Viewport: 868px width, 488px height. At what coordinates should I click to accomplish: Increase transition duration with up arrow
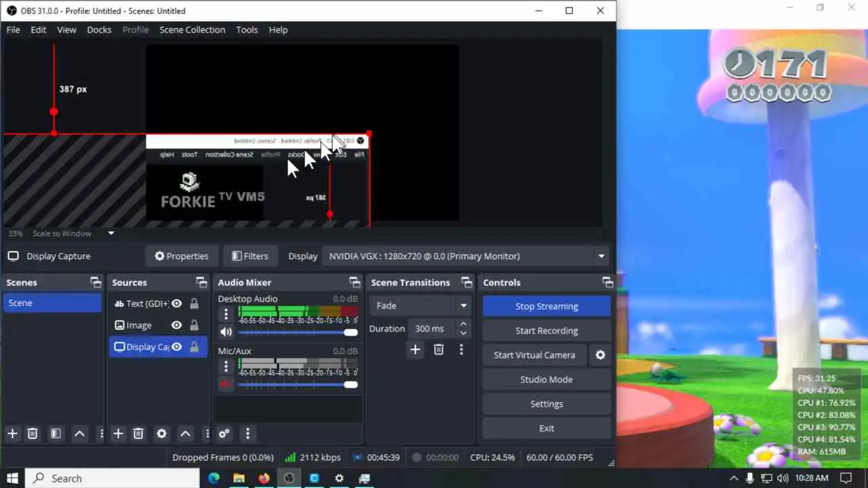[463, 325]
